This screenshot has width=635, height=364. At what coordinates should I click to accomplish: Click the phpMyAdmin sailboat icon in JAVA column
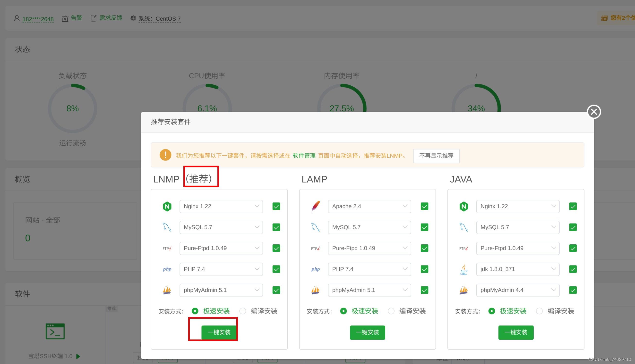tap(463, 290)
